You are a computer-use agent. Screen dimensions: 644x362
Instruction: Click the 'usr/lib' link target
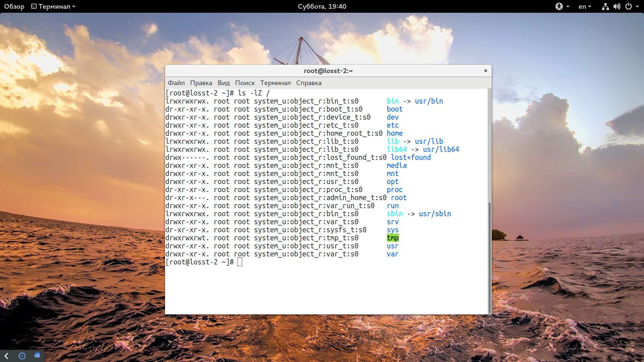click(x=429, y=141)
